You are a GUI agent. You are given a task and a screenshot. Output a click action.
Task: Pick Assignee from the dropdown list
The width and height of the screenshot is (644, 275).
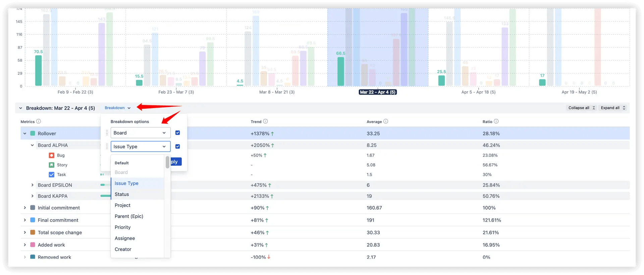coord(138,238)
